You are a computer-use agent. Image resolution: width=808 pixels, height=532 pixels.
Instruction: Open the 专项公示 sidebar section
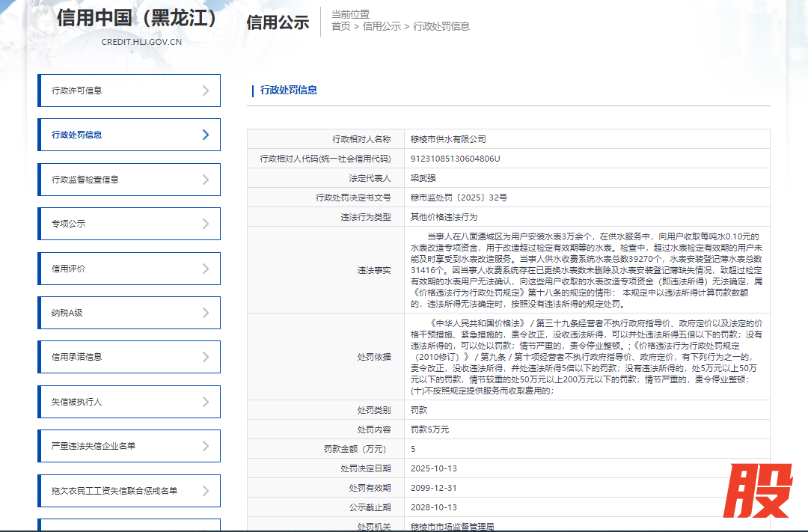pos(69,224)
